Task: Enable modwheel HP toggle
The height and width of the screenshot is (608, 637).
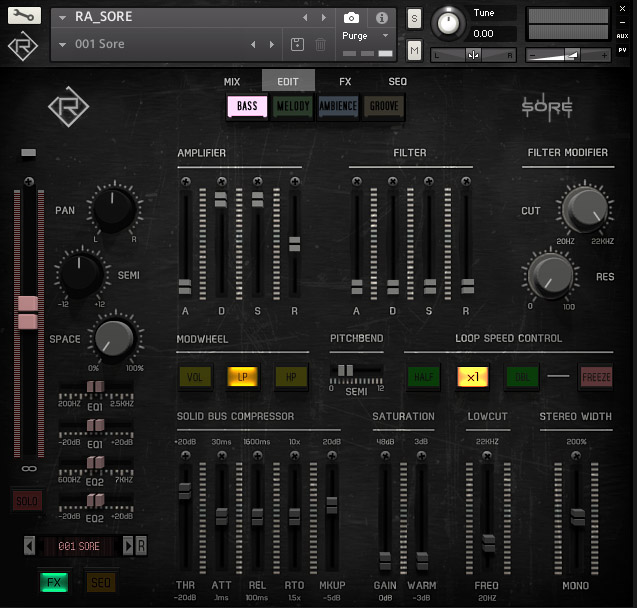Action: (291, 377)
